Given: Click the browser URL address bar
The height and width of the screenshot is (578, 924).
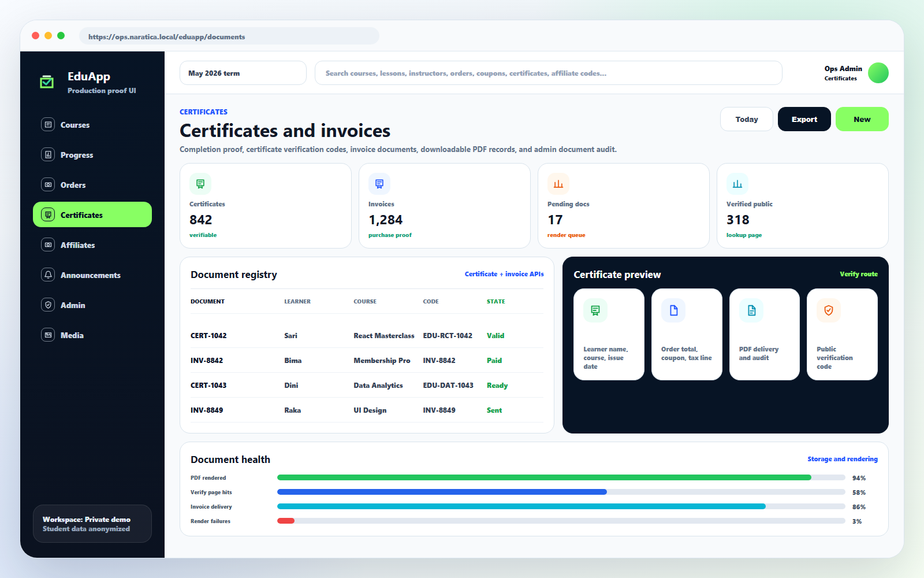Looking at the screenshot, I should pos(229,36).
